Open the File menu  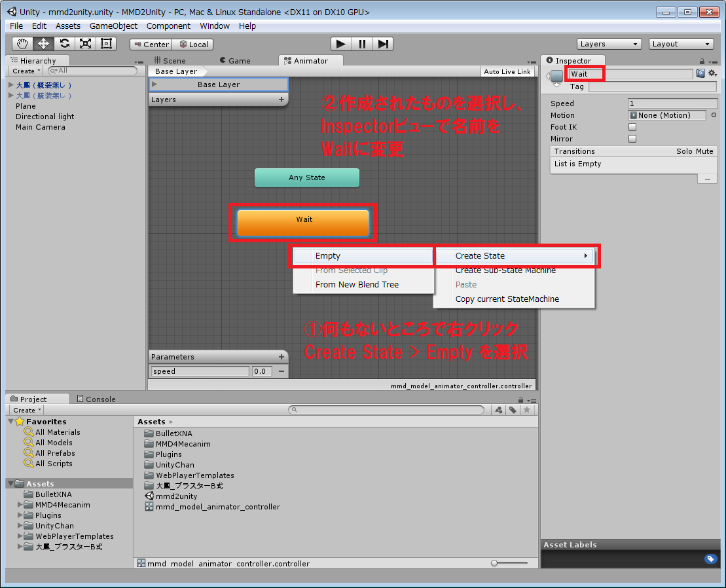click(x=16, y=26)
